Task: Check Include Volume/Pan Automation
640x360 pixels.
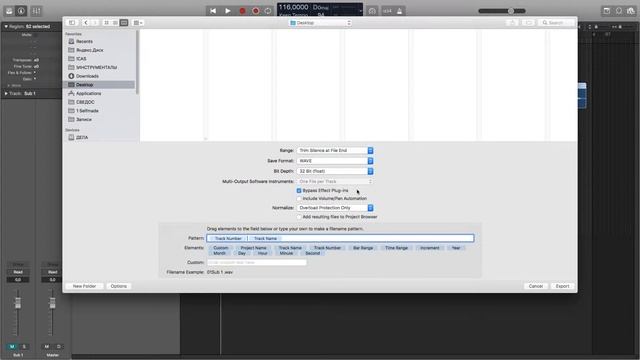Action: coord(299,198)
